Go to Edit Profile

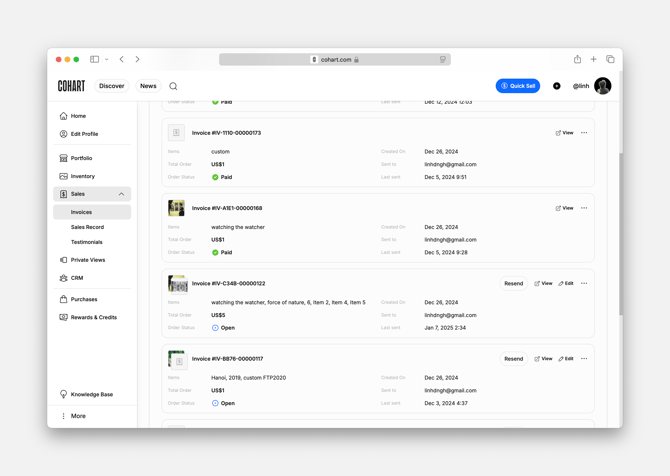pyautogui.click(x=79, y=134)
